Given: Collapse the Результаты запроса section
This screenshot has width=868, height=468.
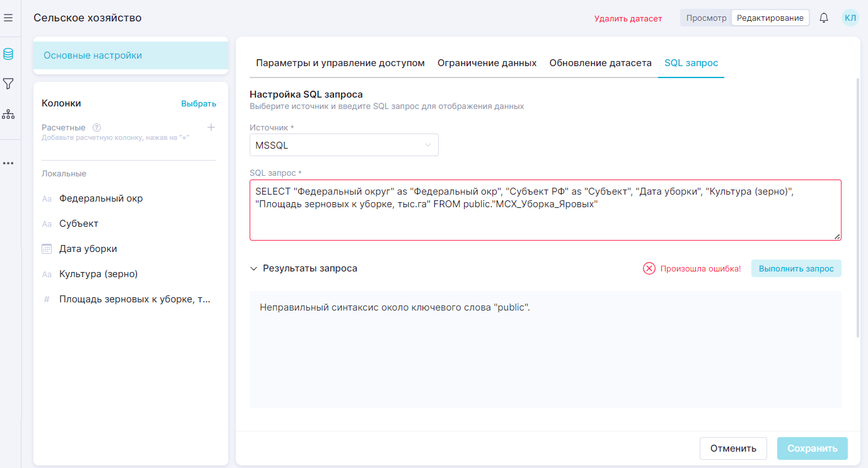Looking at the screenshot, I should pos(254,268).
